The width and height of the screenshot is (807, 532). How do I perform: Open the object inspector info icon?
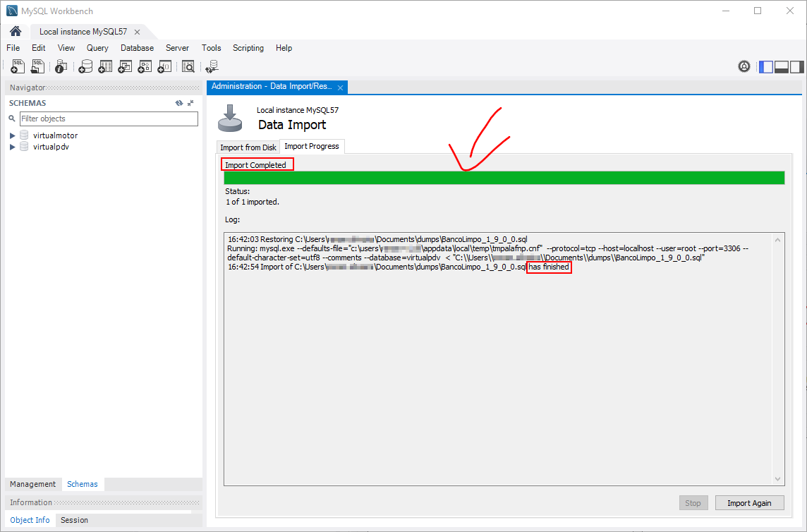click(61, 66)
